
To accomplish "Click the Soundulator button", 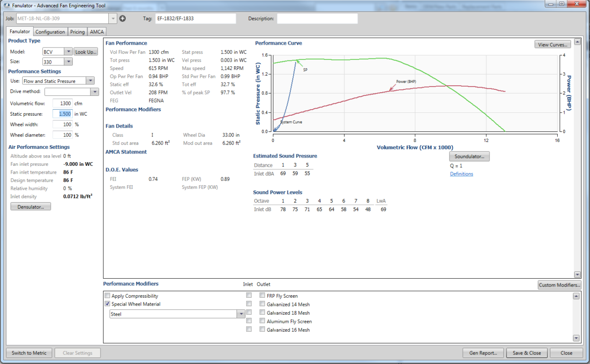I will pos(469,156).
